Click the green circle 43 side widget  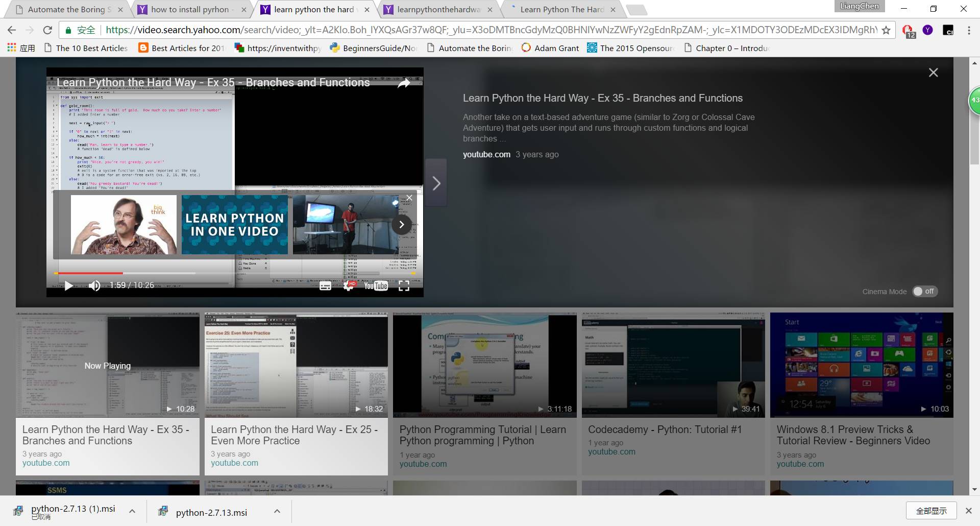(974, 100)
